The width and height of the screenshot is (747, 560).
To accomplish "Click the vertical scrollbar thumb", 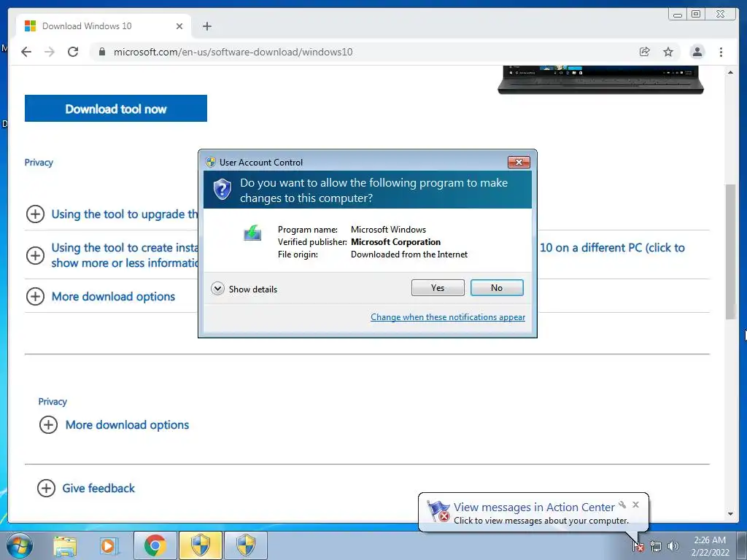I will [730, 252].
